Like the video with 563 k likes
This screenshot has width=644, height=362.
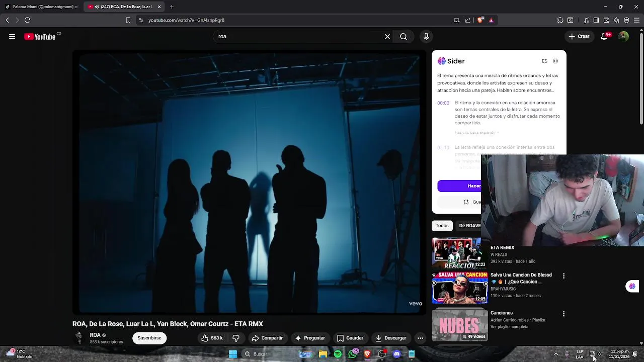[x=212, y=338]
